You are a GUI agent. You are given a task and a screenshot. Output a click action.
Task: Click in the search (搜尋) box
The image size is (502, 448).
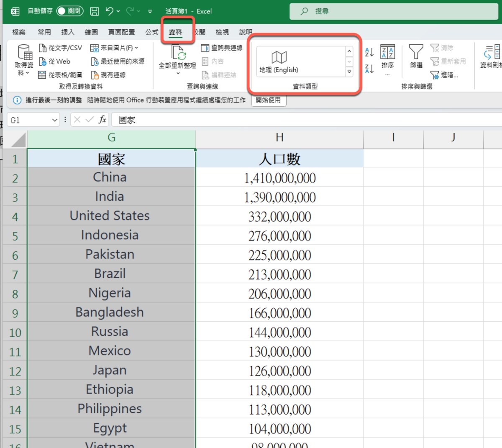click(x=393, y=11)
